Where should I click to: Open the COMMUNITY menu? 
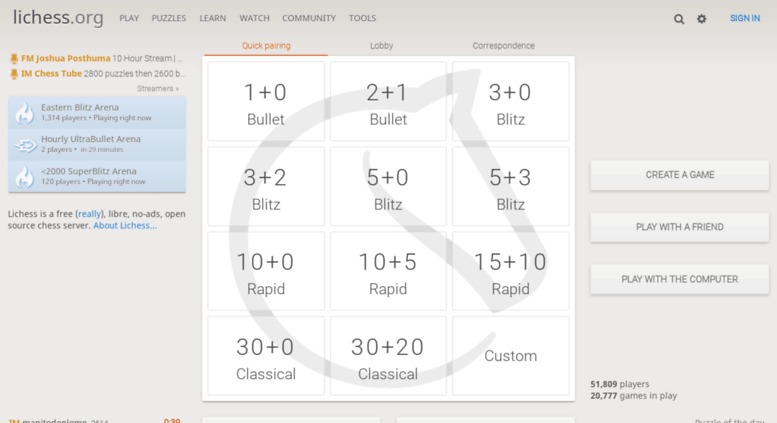(309, 18)
